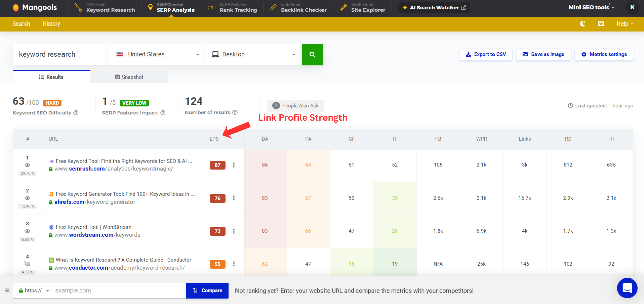Click Save as image button
644x304 pixels.
click(544, 54)
